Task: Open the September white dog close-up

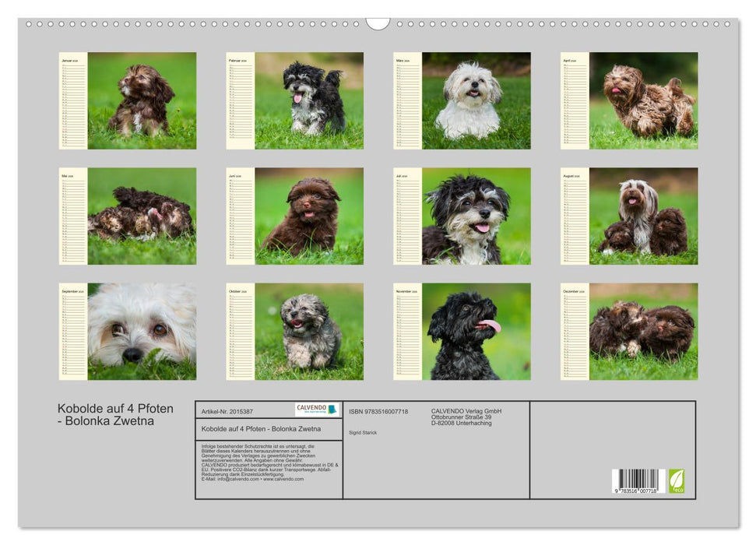Action: click(142, 331)
